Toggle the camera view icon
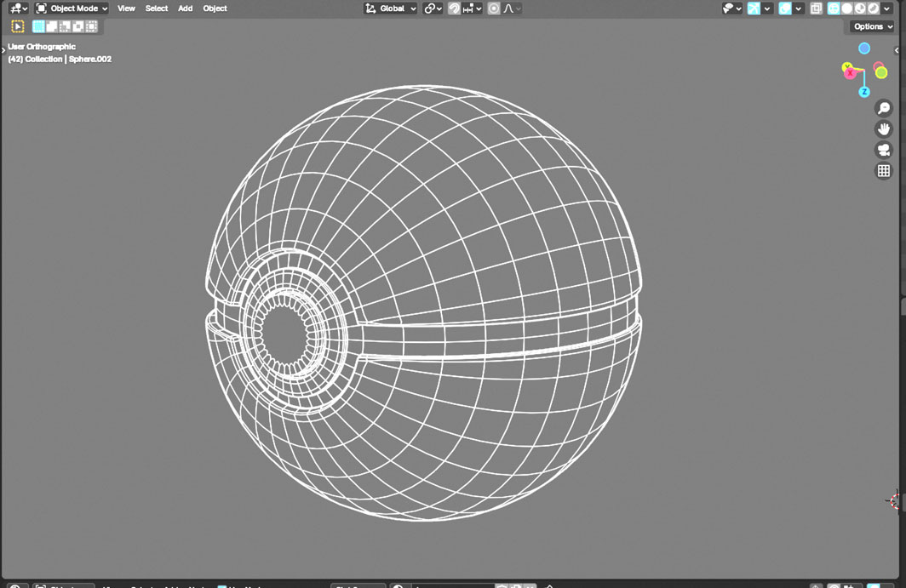The height and width of the screenshot is (588, 906). 884,150
